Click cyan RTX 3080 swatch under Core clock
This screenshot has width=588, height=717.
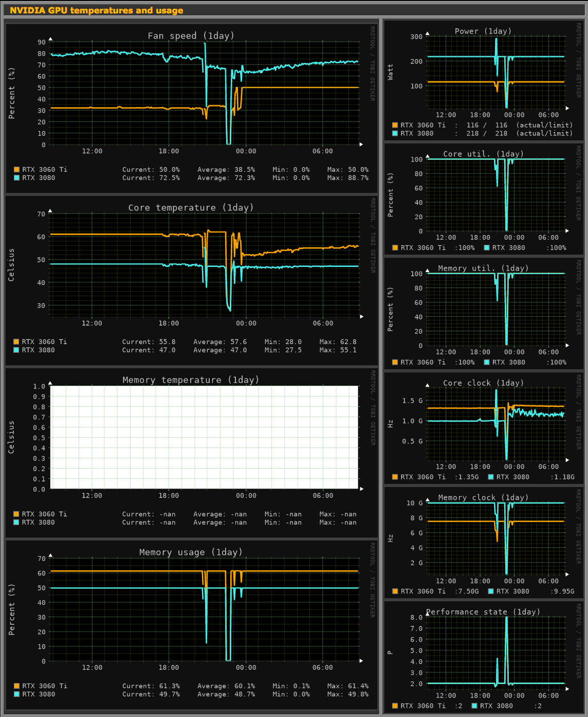490,477
